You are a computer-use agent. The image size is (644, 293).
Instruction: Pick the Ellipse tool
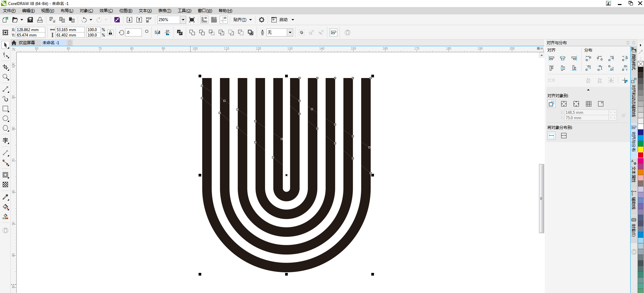click(5, 119)
